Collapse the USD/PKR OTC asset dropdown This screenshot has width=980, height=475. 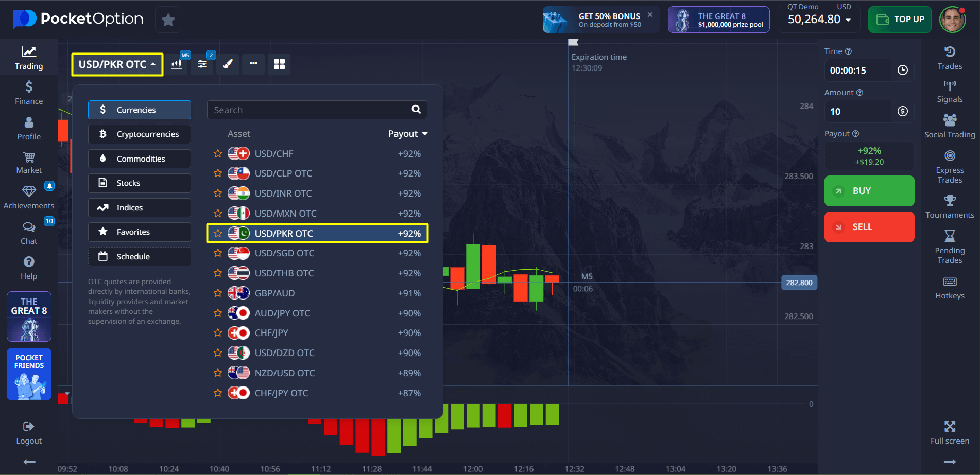point(117,64)
